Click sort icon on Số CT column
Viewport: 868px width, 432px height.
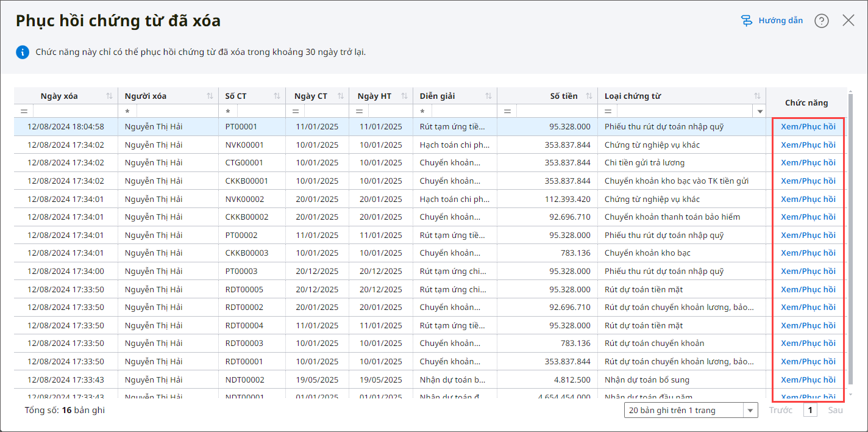277,96
